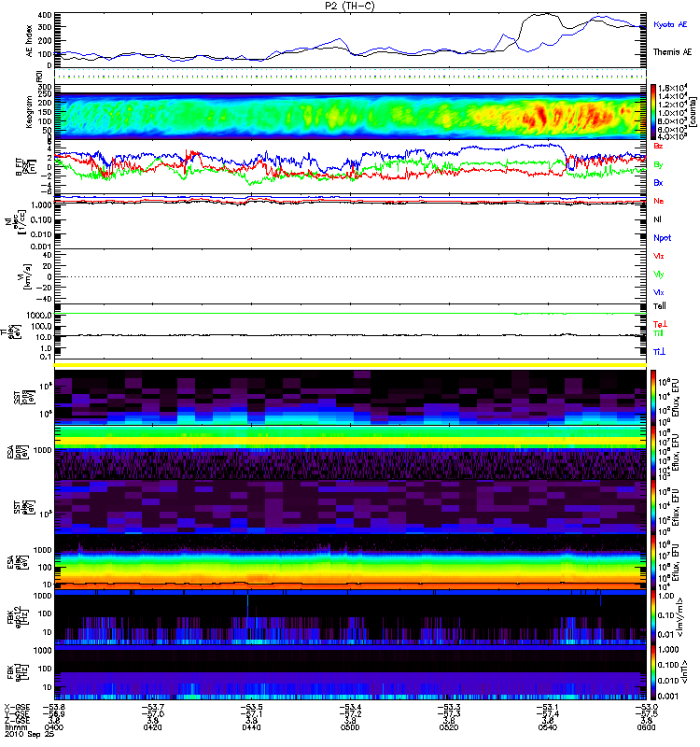Click the "hhmm" row label
Screen dimensions: 700x747
pos(16,727)
